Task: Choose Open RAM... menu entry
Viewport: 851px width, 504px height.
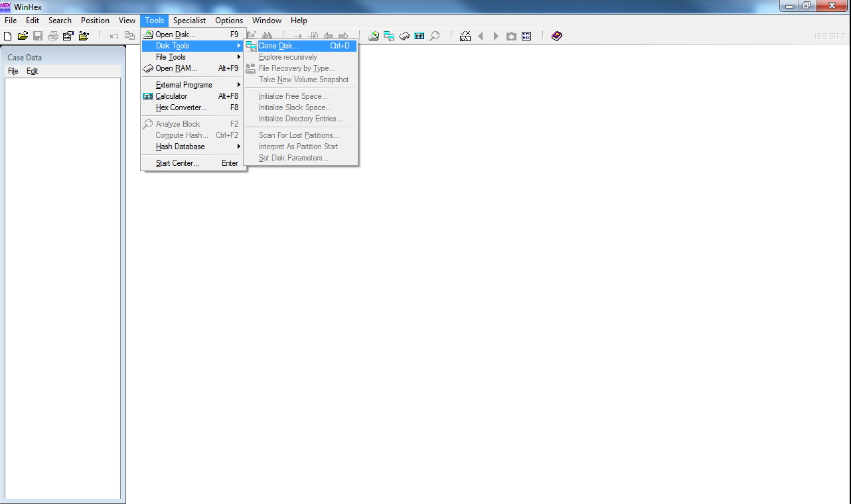Action: click(x=191, y=68)
